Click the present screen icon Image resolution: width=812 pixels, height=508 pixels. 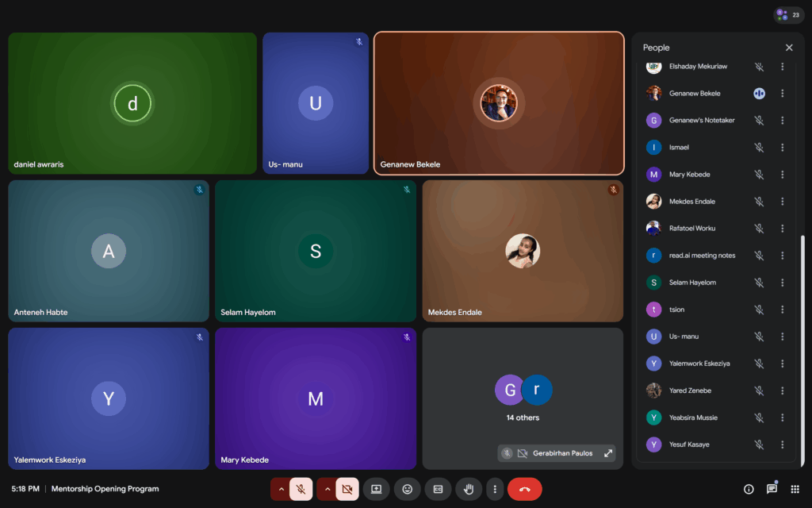pos(376,489)
